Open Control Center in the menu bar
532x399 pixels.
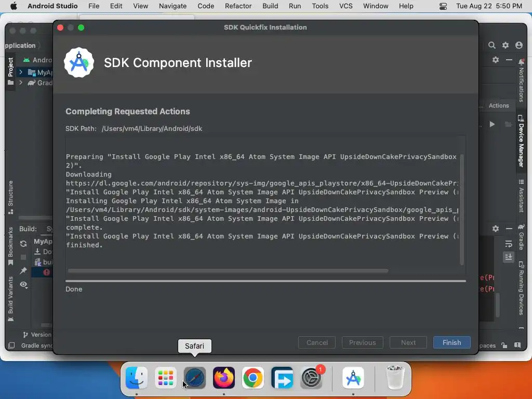click(443, 6)
